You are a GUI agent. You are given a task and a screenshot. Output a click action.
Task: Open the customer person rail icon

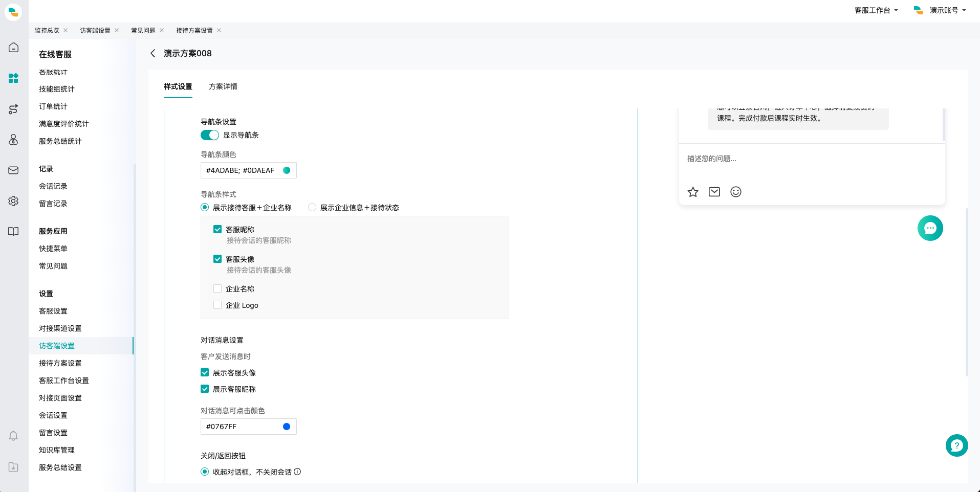[x=14, y=140]
